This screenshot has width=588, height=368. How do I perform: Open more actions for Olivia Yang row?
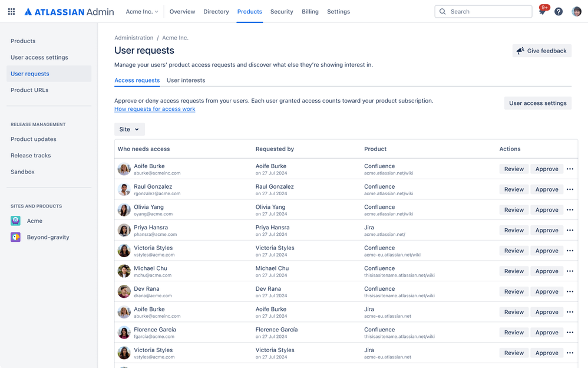click(x=570, y=210)
